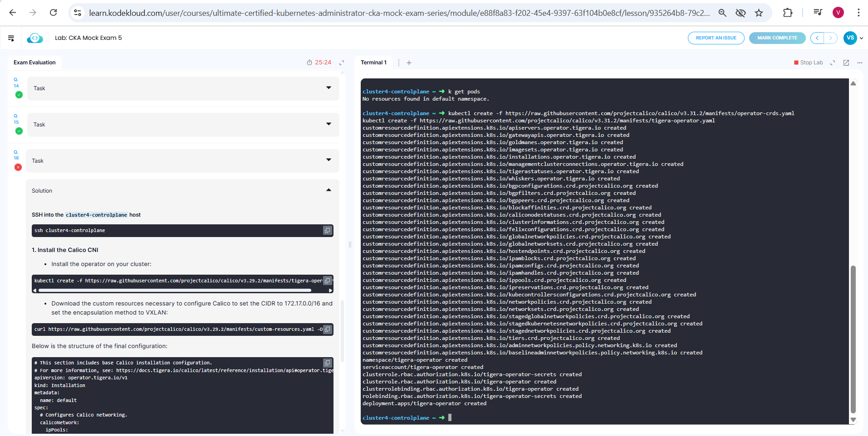
Task: Expand the Question 14 Task section
Action: pos(329,88)
